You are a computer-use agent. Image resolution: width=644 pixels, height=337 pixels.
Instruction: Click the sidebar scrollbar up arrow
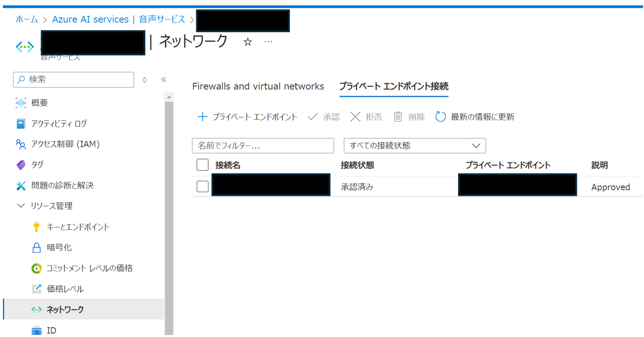[169, 97]
